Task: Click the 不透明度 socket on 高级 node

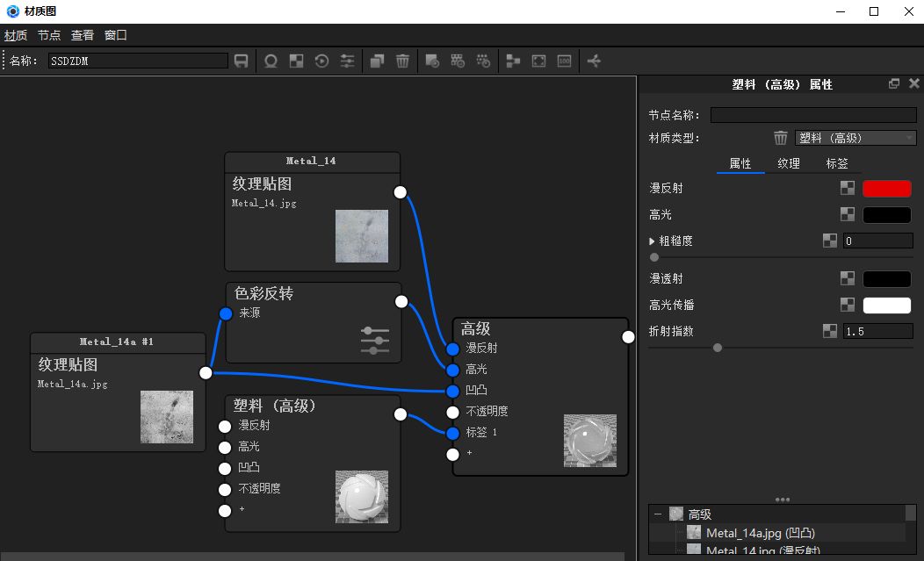Action: tap(452, 412)
